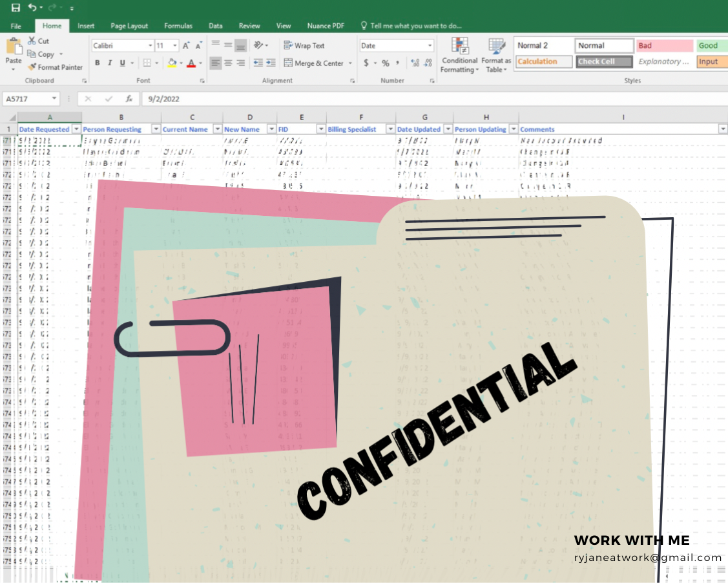Image resolution: width=728 pixels, height=583 pixels.
Task: Toggle Align Left button
Action: point(216,63)
